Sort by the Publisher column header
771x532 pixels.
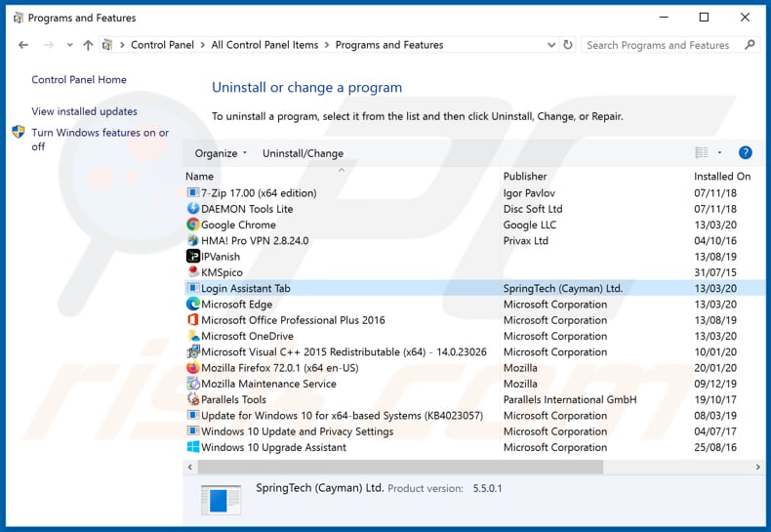525,176
